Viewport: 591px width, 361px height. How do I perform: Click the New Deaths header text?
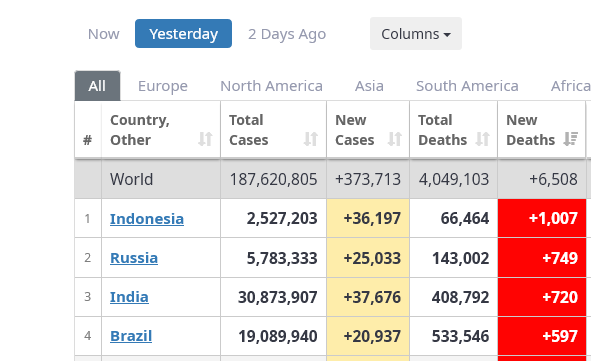click(531, 130)
